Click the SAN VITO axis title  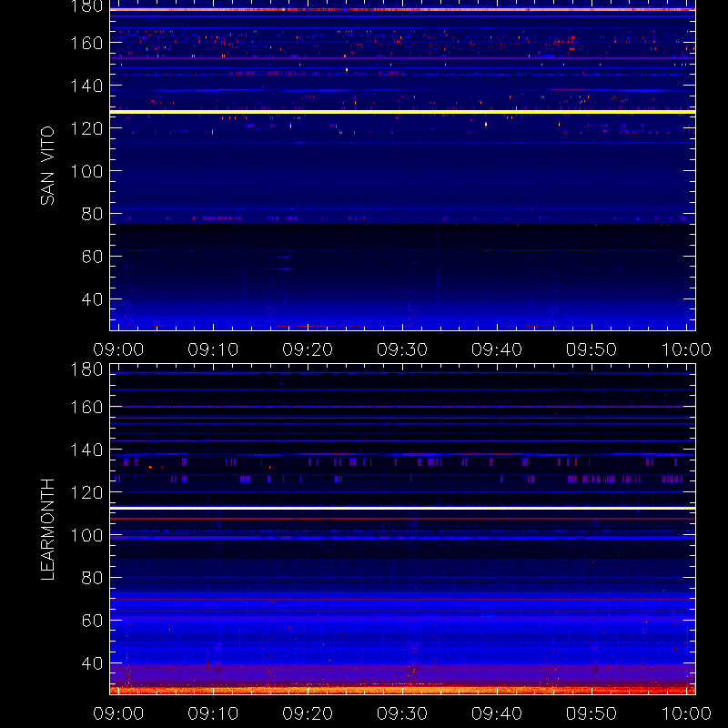[47, 166]
